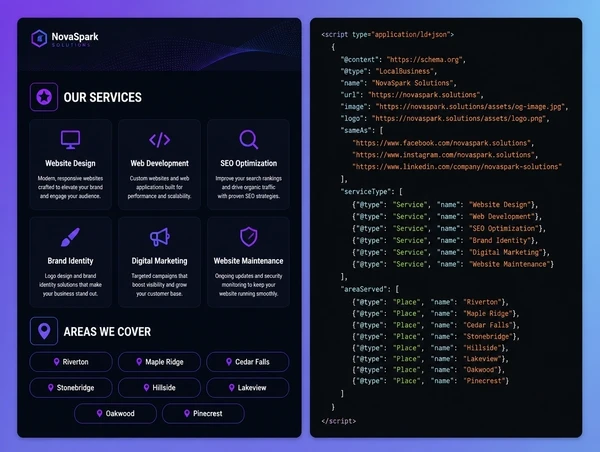Click the opening script tag line

pyautogui.click(x=388, y=34)
